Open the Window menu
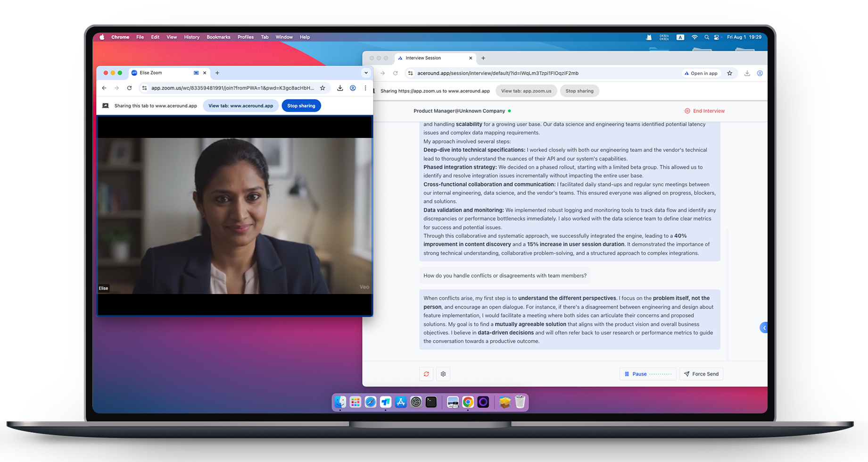The width and height of the screenshot is (868, 462). click(284, 37)
